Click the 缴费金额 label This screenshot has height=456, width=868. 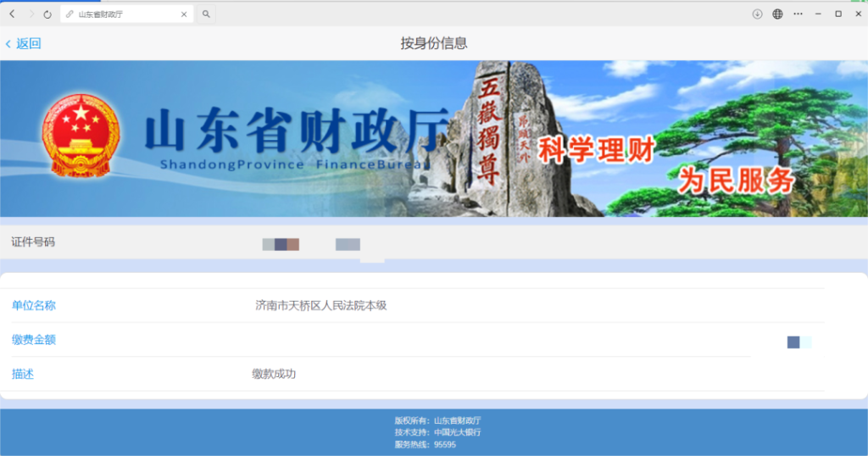34,340
